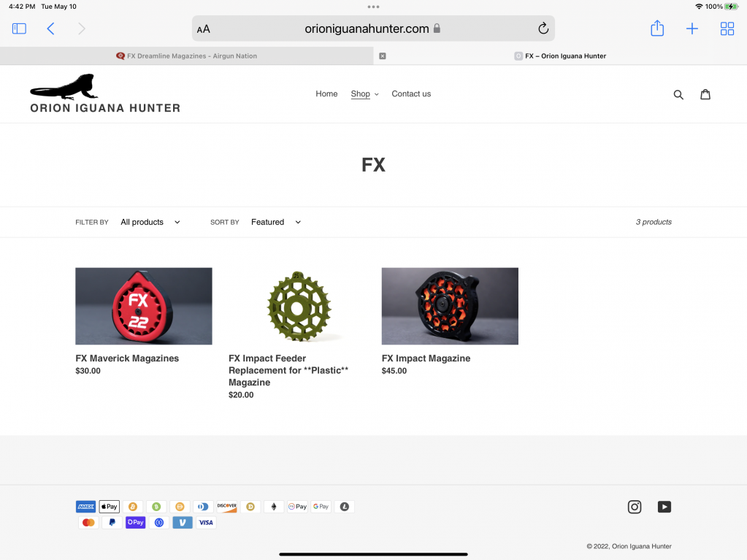Tap the orioniguanahunter.com address field
The height and width of the screenshot is (560, 747).
(x=374, y=28)
